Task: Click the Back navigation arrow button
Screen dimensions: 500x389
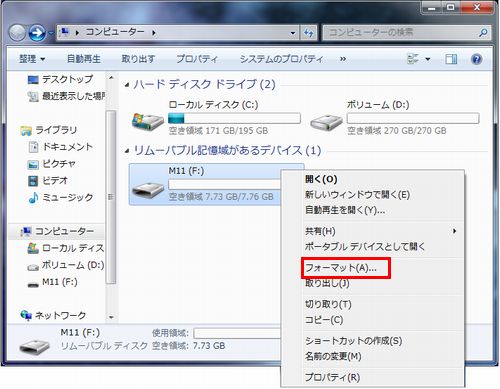Action: click(x=17, y=33)
